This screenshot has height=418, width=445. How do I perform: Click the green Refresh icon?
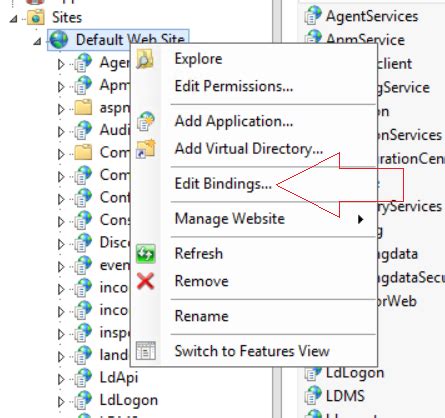pyautogui.click(x=146, y=254)
